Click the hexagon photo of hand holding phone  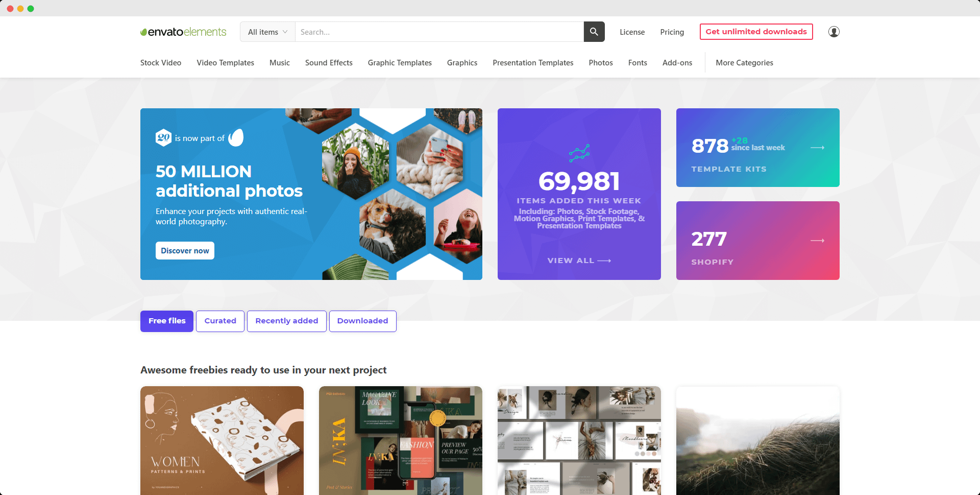click(x=430, y=161)
